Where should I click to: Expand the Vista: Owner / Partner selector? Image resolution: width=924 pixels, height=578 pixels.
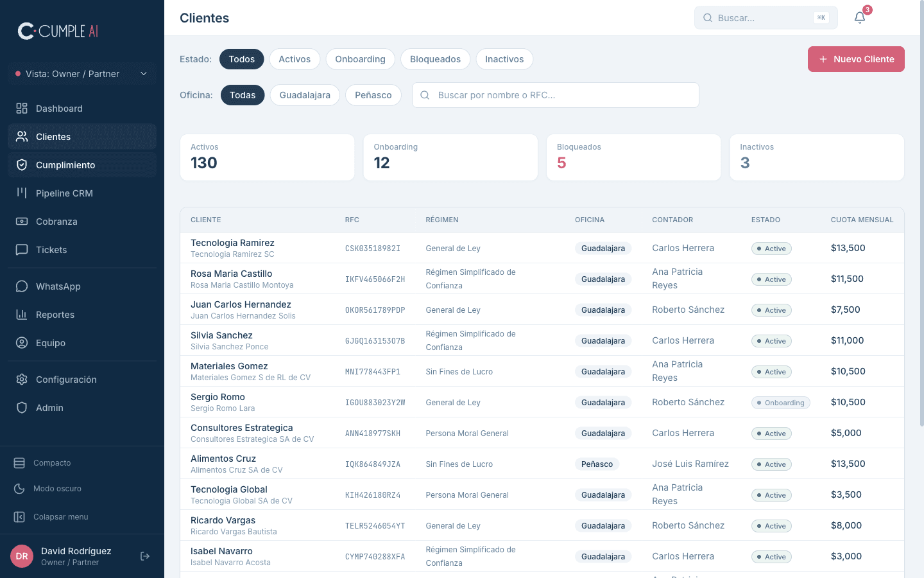point(81,74)
